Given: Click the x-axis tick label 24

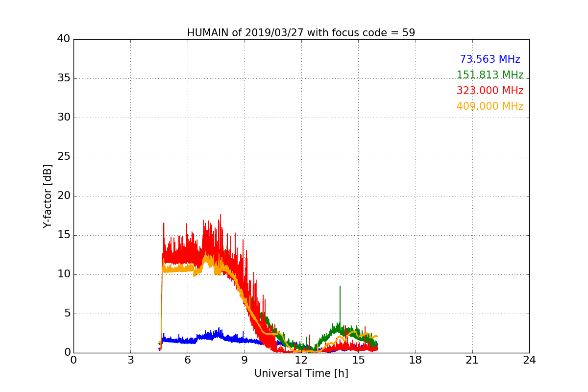Looking at the screenshot, I should pos(529,360).
